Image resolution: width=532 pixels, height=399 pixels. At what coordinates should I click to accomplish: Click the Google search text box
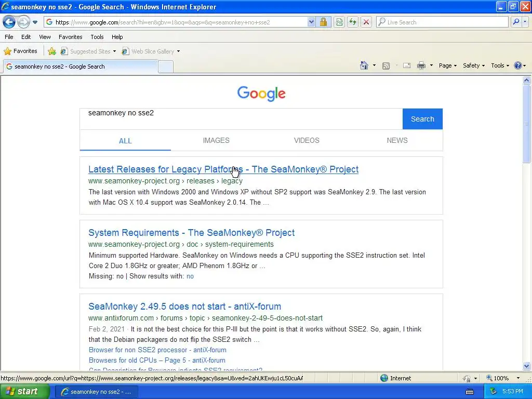tap(241, 119)
